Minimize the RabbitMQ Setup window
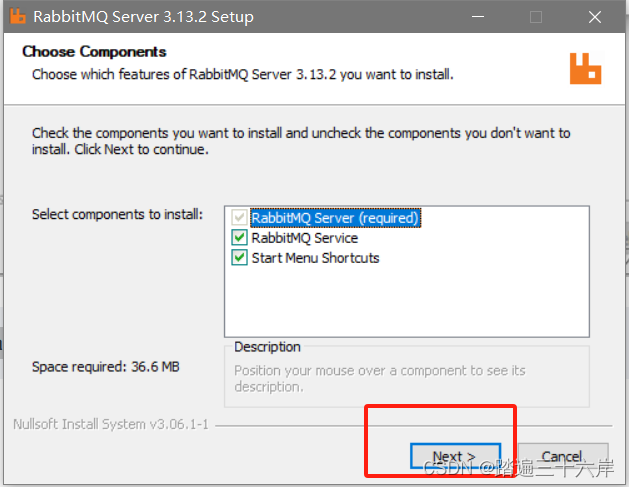Image resolution: width=629 pixels, height=487 pixels. tap(478, 17)
